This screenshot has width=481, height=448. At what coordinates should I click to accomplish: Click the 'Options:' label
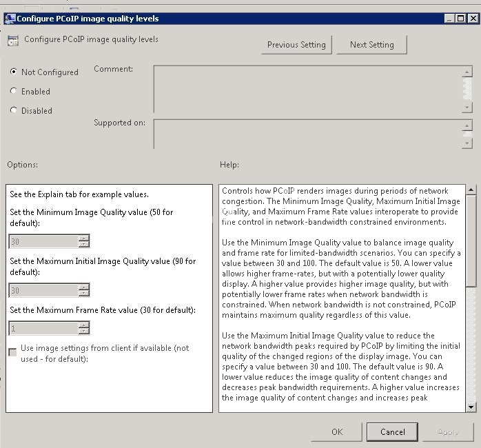click(x=22, y=165)
